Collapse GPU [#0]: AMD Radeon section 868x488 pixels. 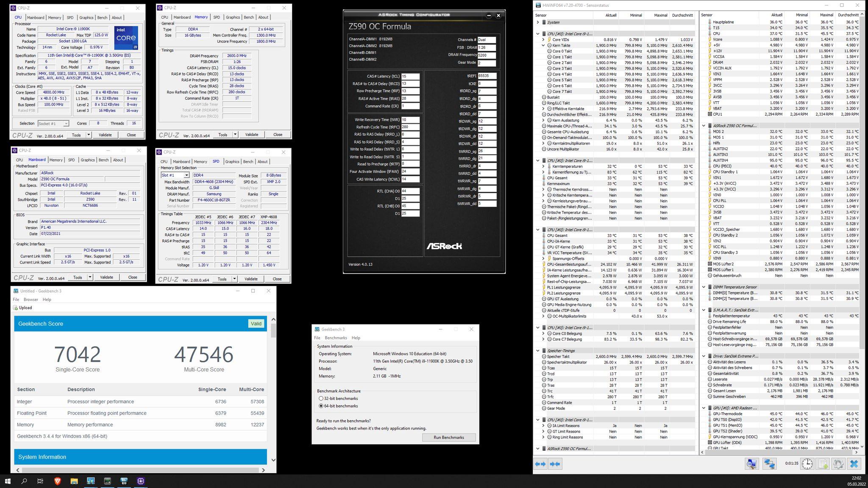click(704, 408)
